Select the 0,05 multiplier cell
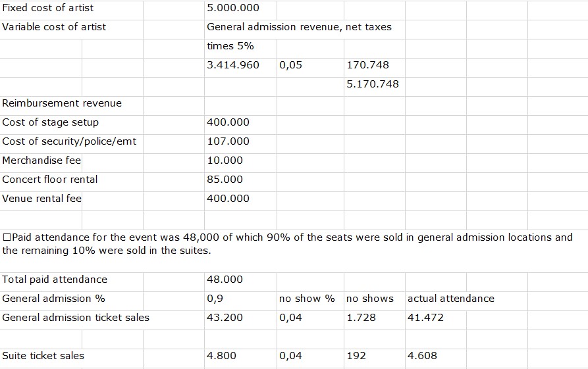The width and height of the screenshot is (588, 369). [290, 65]
